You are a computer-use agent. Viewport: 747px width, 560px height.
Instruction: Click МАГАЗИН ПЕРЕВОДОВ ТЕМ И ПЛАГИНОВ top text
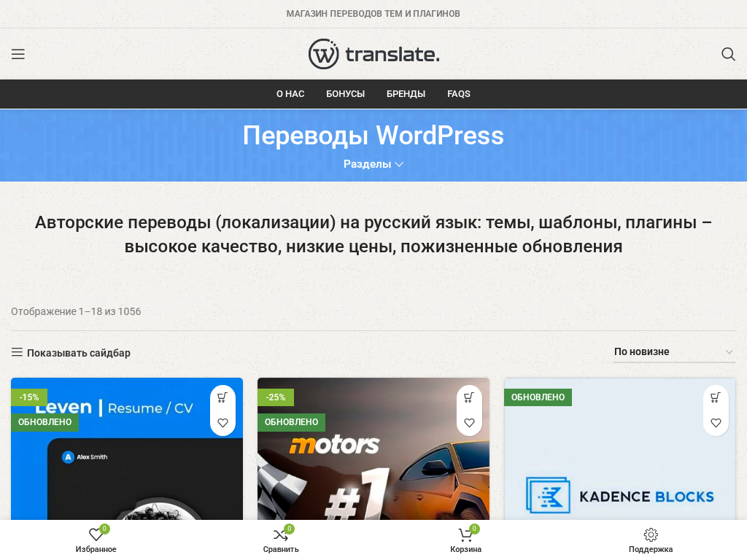[373, 14]
